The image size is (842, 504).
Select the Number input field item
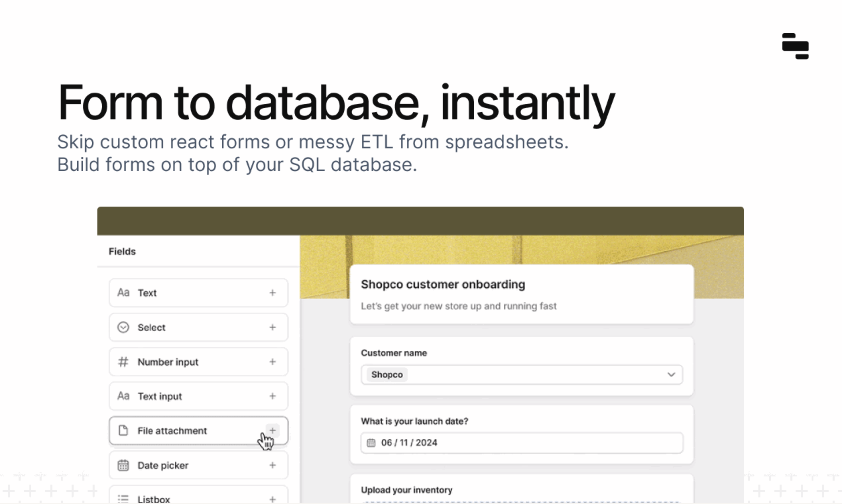click(199, 362)
